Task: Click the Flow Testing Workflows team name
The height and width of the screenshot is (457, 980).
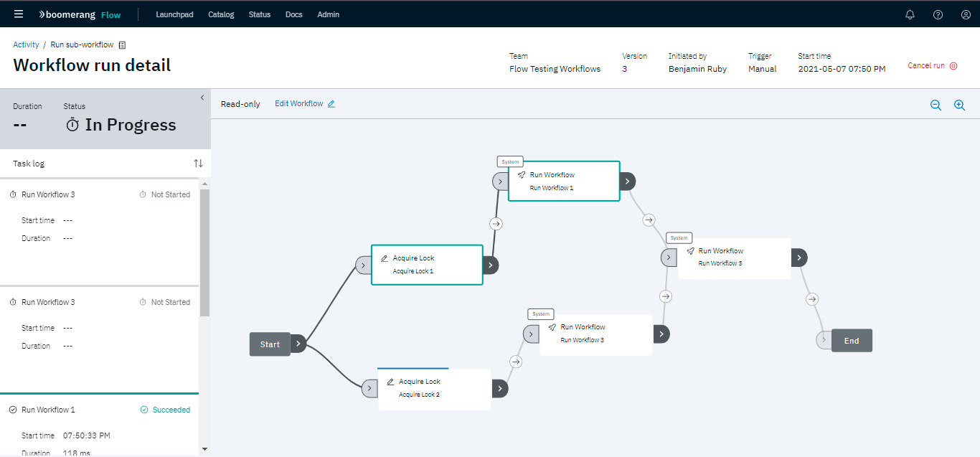Action: click(x=555, y=69)
